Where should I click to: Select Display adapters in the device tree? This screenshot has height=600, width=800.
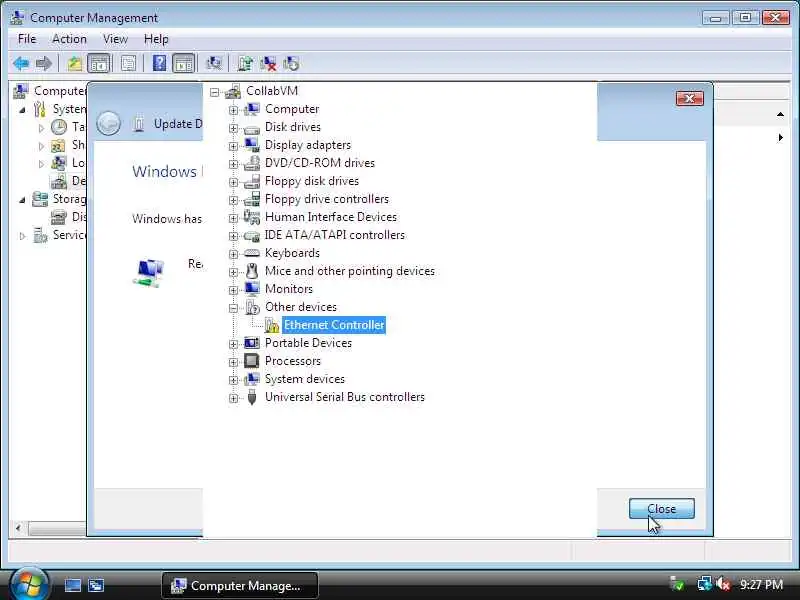click(308, 145)
